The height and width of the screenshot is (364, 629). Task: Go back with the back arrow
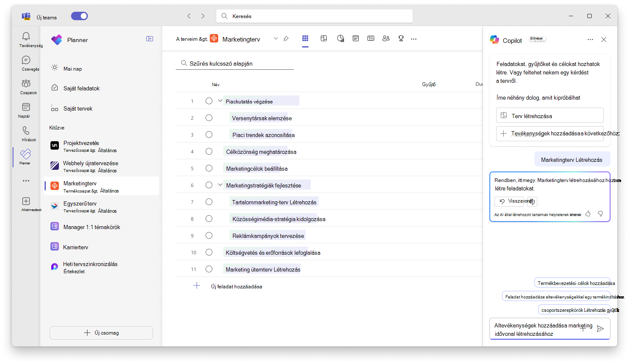pos(189,16)
